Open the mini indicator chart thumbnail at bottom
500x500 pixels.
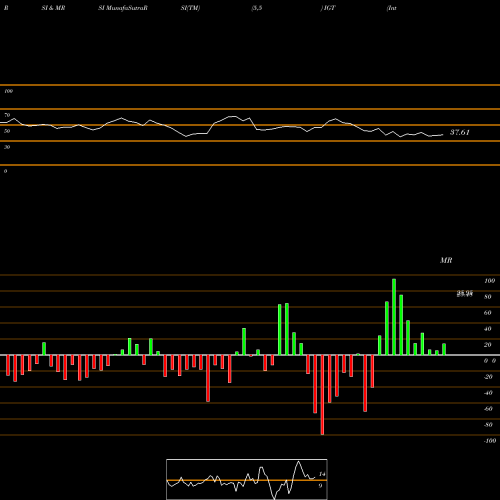pos(247,479)
